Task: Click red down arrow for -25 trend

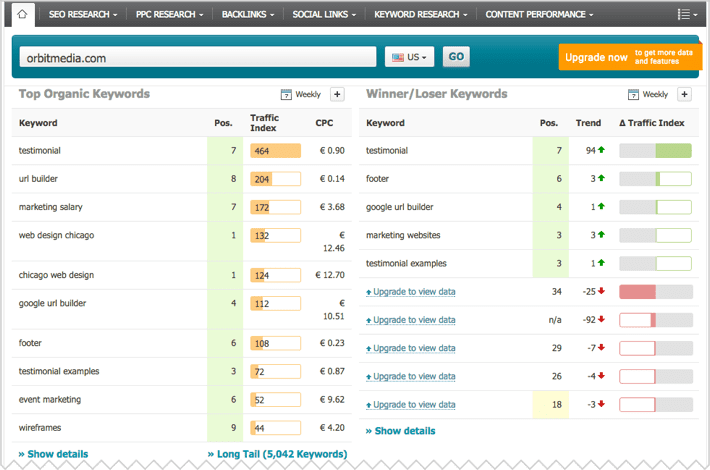Action: click(x=601, y=291)
